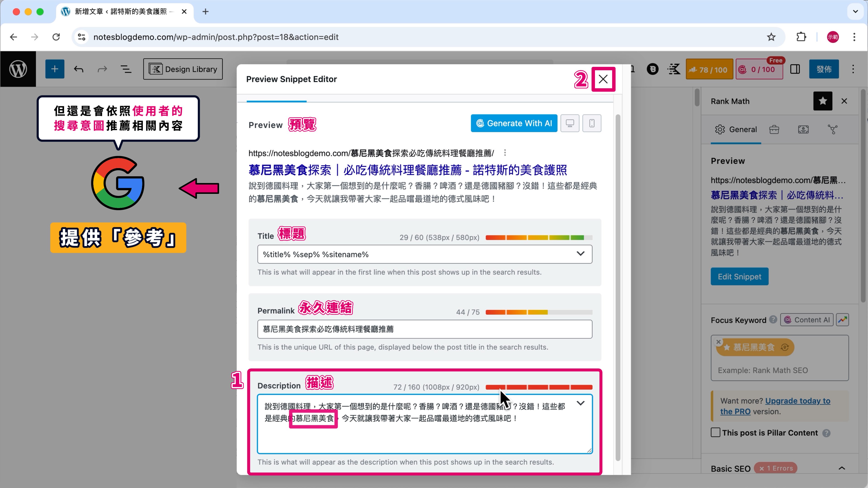Switch to mobile preview icon
The width and height of the screenshot is (868, 488).
(592, 123)
